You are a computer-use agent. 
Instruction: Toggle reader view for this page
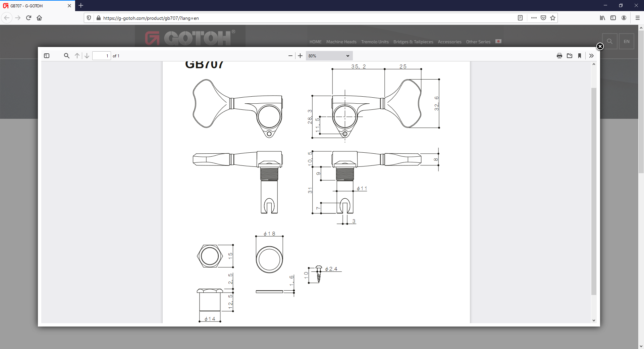point(520,18)
